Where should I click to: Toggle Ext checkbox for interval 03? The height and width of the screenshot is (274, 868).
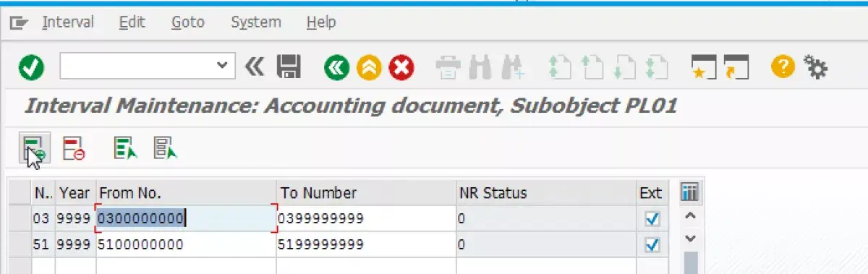click(653, 218)
